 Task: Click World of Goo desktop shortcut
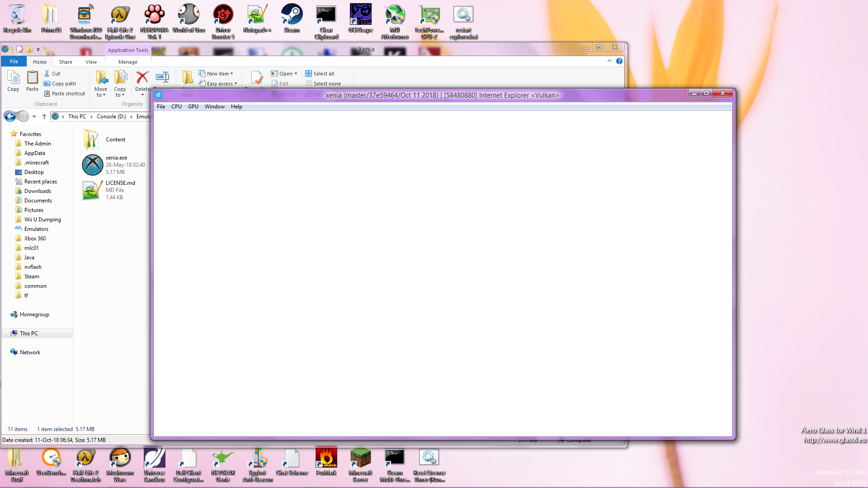[189, 19]
